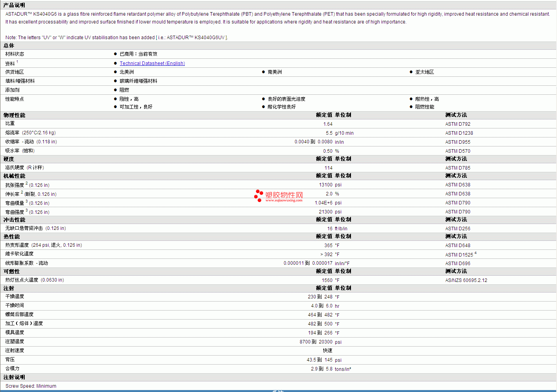Open the Technical Datasheet (English) link
The image size is (557, 392).
click(152, 63)
